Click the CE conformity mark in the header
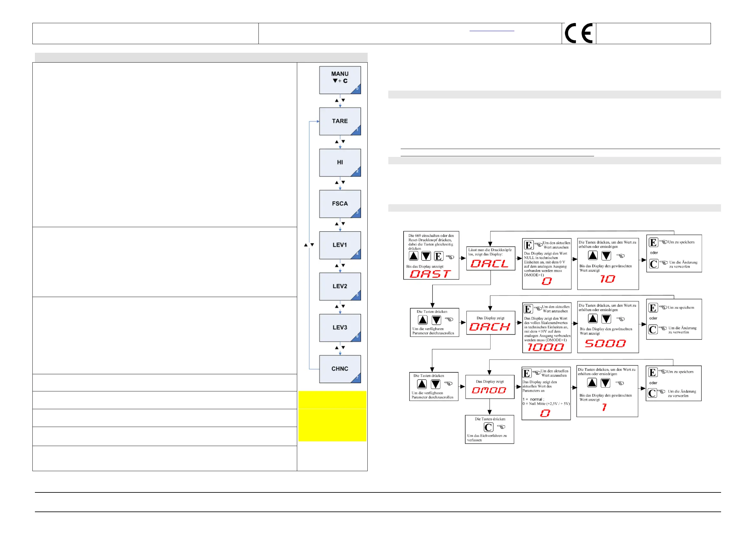 click(x=579, y=33)
